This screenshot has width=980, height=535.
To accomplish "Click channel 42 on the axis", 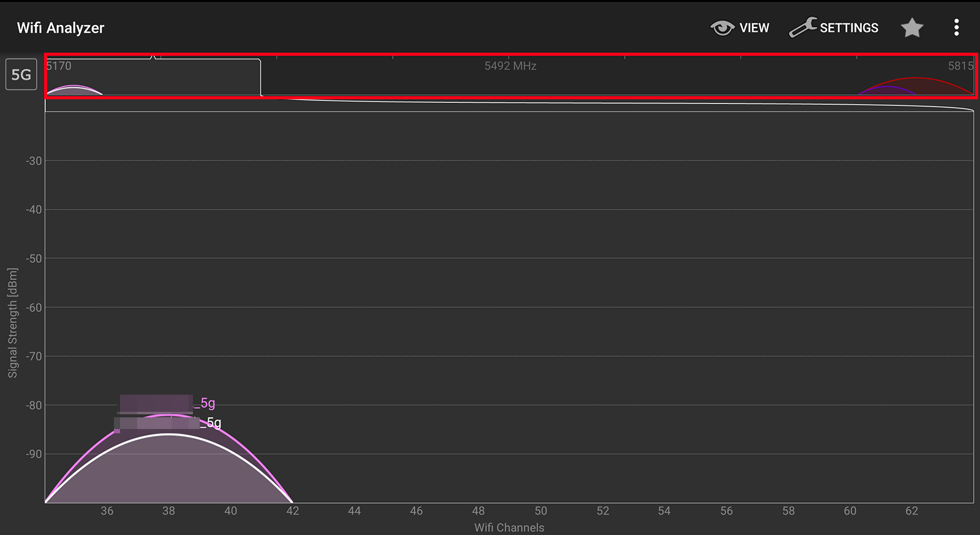I will coord(293,511).
